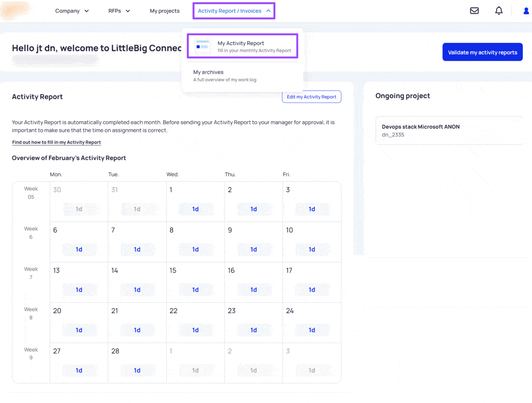532x403 pixels.
Task: Click the 1d entry on February 1
Action: (196, 209)
